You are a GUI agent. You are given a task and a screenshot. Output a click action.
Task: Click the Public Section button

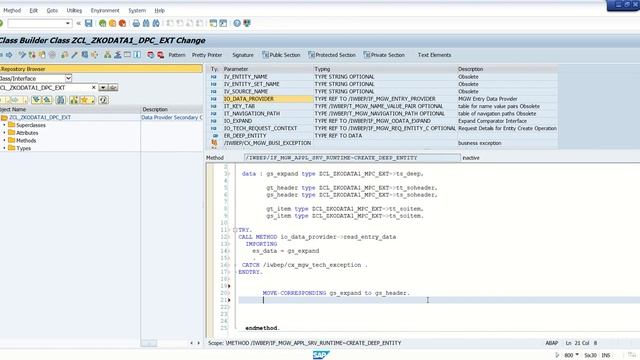click(281, 55)
